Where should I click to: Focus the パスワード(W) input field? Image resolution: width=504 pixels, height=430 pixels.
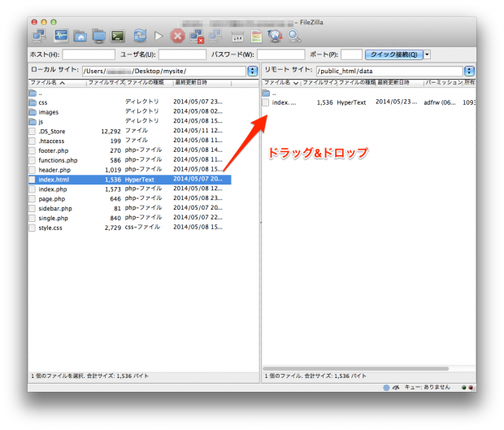pyautogui.click(x=281, y=54)
